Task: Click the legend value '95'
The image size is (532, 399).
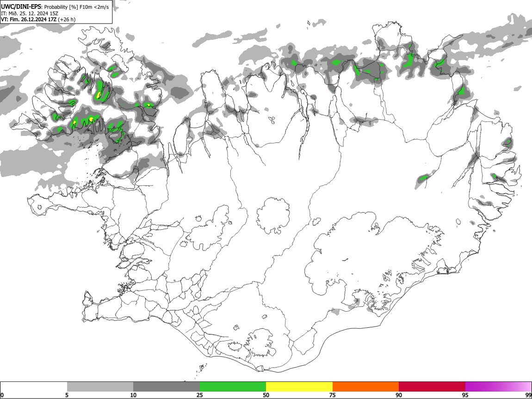Action: [x=465, y=395]
